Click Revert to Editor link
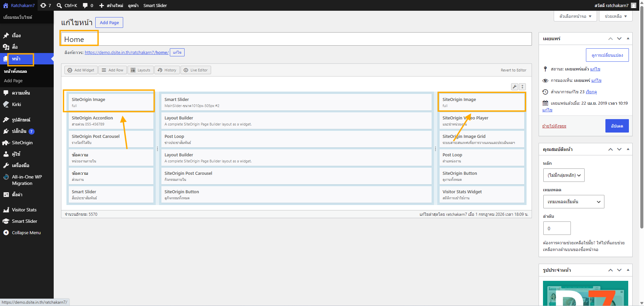Image resolution: width=644 pixels, height=306 pixels. coord(513,70)
